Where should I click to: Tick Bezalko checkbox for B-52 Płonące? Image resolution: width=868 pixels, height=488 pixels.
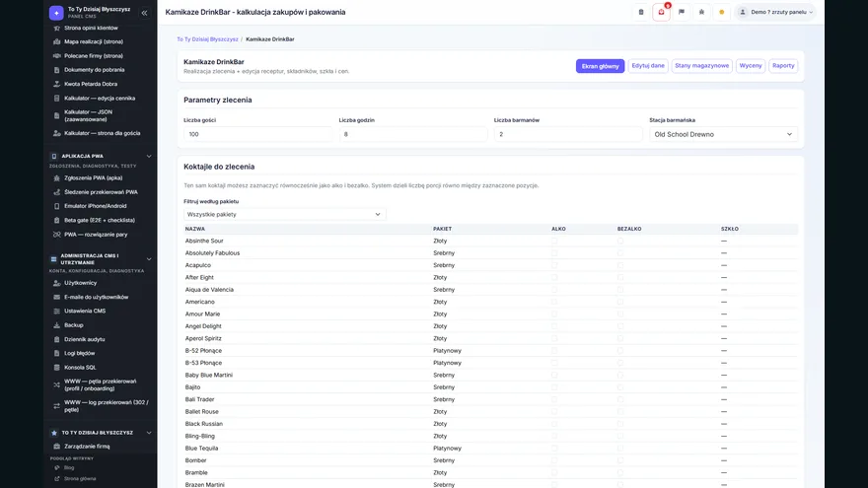[620, 351]
